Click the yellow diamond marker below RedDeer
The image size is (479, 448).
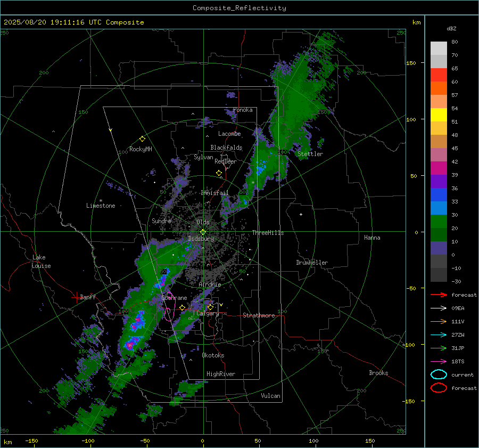[x=219, y=173]
